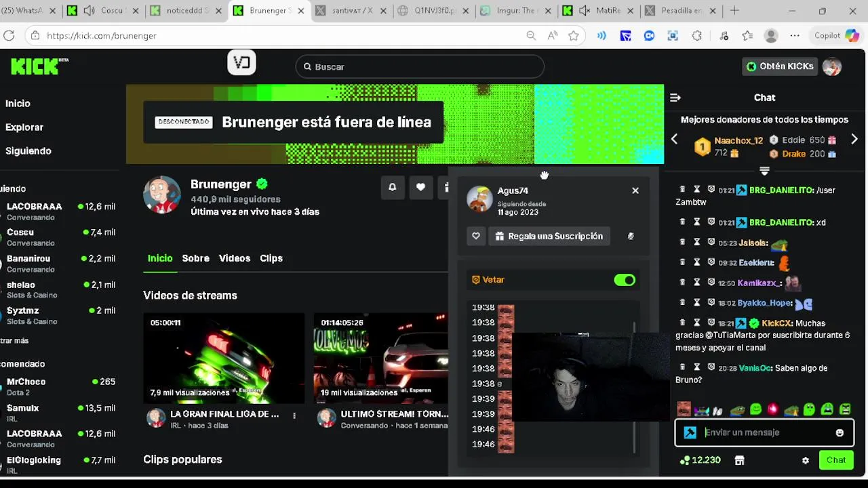
Task: Collapse the chat panel with arrow icon
Action: [x=675, y=98]
